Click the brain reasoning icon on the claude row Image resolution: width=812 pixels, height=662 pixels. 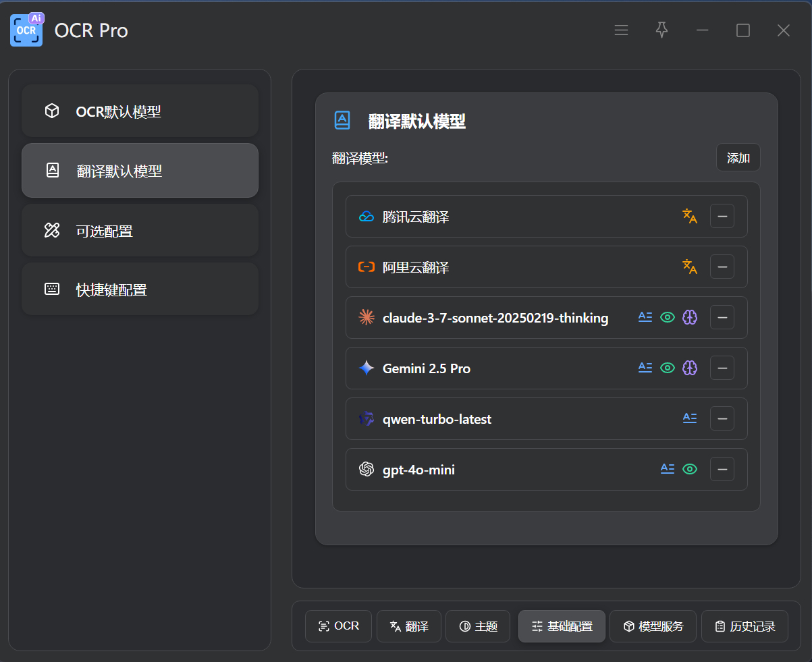[689, 317]
